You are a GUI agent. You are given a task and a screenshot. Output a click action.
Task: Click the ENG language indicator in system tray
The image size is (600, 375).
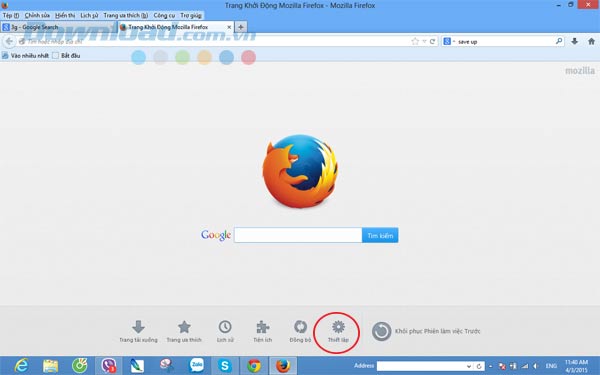coord(551,366)
